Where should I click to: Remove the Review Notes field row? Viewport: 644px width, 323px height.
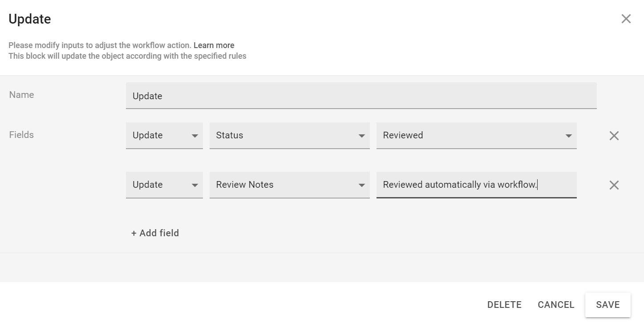point(614,185)
